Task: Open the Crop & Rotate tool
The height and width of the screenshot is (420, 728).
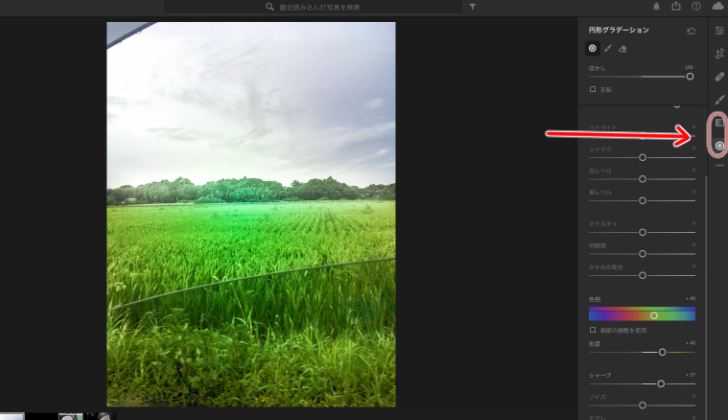Action: (719, 53)
